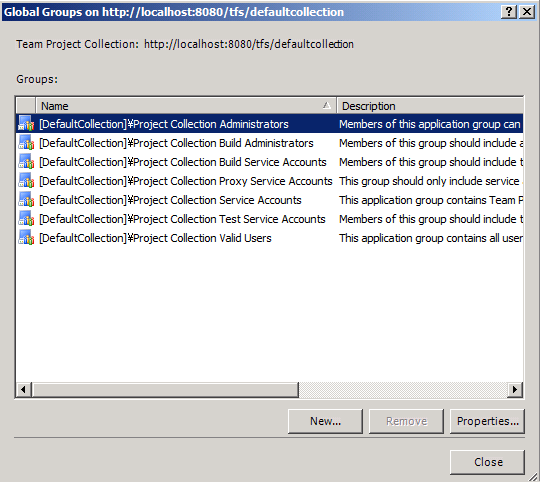540x482 pixels.
Task: Click the sort arrow in the Name header
Action: pos(326,105)
